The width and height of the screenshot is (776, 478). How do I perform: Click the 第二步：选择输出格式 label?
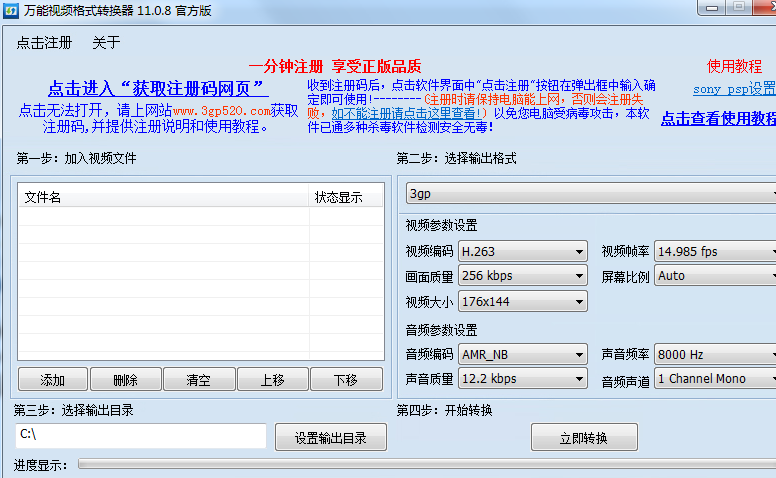click(456, 158)
